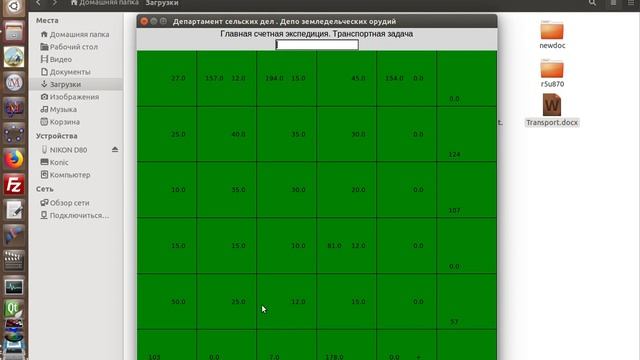Open Компьютер in the sidebar

[76, 175]
